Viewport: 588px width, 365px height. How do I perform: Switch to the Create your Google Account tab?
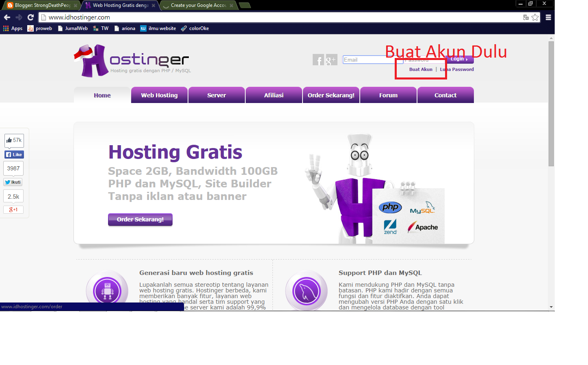198,5
